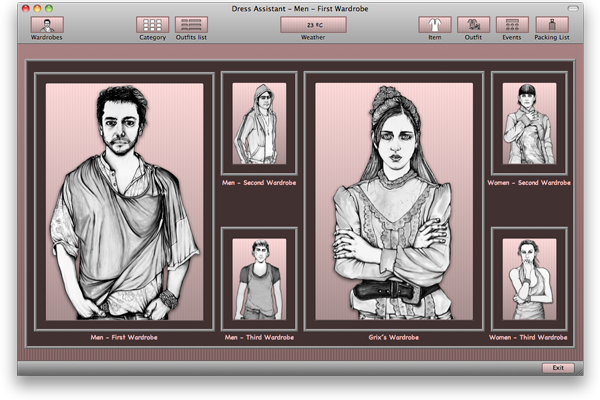This screenshot has height=400, width=600.
Task: Open the Packing List icon
Action: coord(552,25)
